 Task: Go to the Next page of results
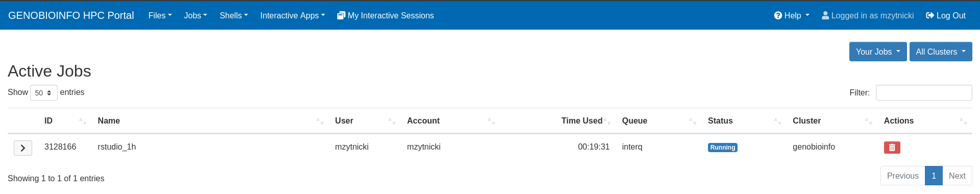(x=957, y=176)
